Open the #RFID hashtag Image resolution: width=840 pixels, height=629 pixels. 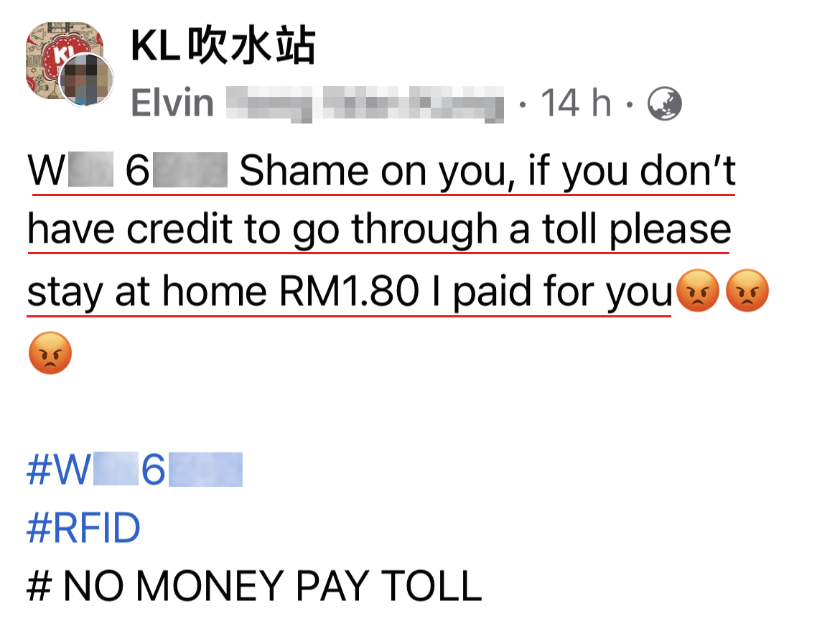[x=83, y=528]
